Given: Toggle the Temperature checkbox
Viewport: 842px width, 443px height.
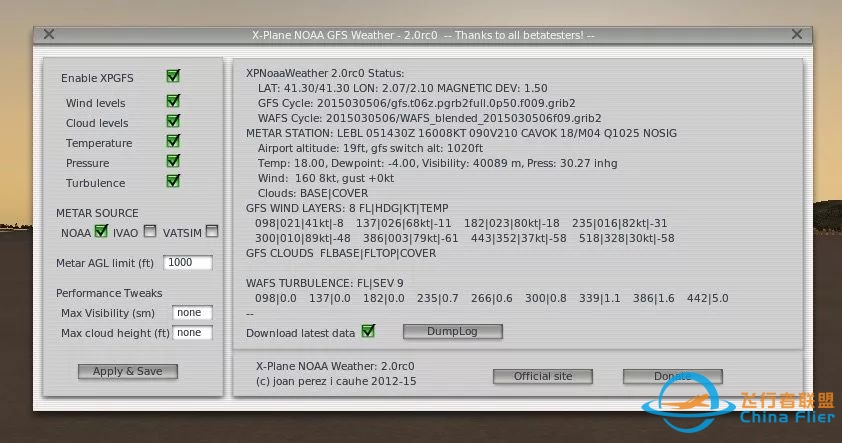Looking at the screenshot, I should tap(173, 141).
